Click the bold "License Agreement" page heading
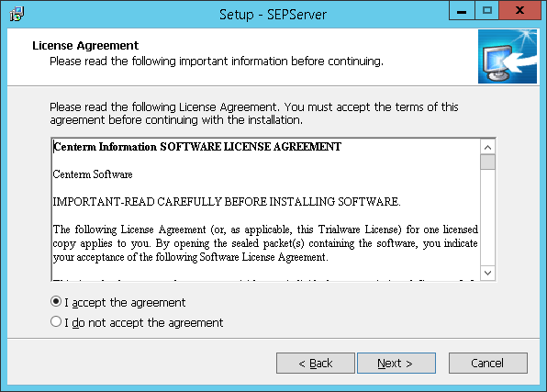 click(85, 45)
